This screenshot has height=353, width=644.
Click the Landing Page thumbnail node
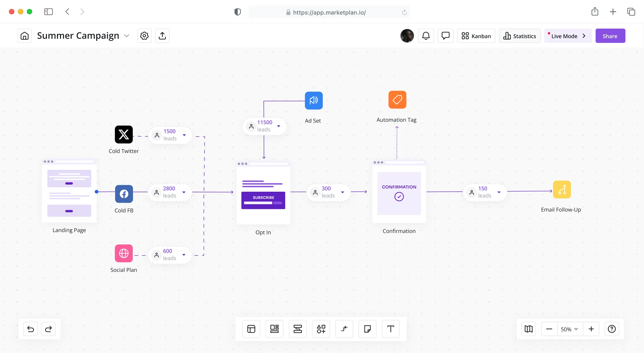(x=69, y=191)
